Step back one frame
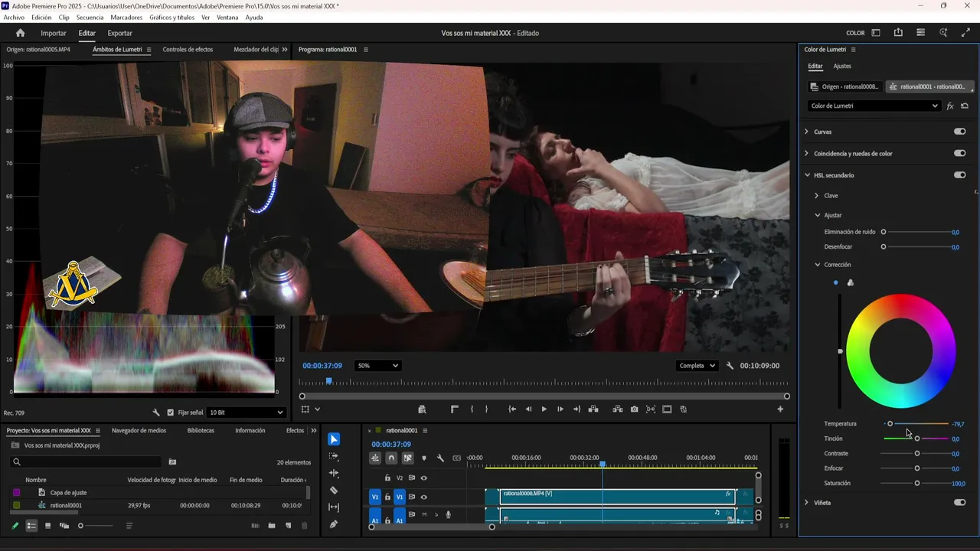The width and height of the screenshot is (980, 551). pos(528,409)
